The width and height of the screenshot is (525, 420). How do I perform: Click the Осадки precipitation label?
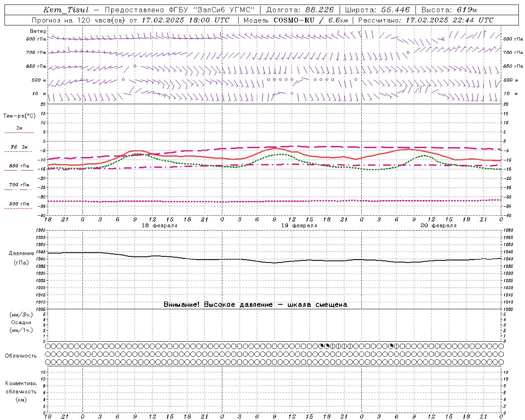pyautogui.click(x=21, y=322)
